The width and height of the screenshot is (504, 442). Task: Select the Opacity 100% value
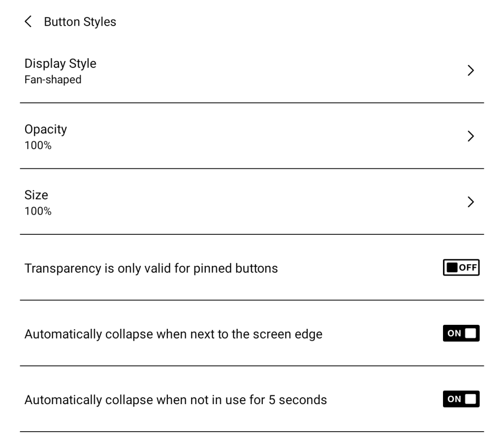tap(38, 146)
